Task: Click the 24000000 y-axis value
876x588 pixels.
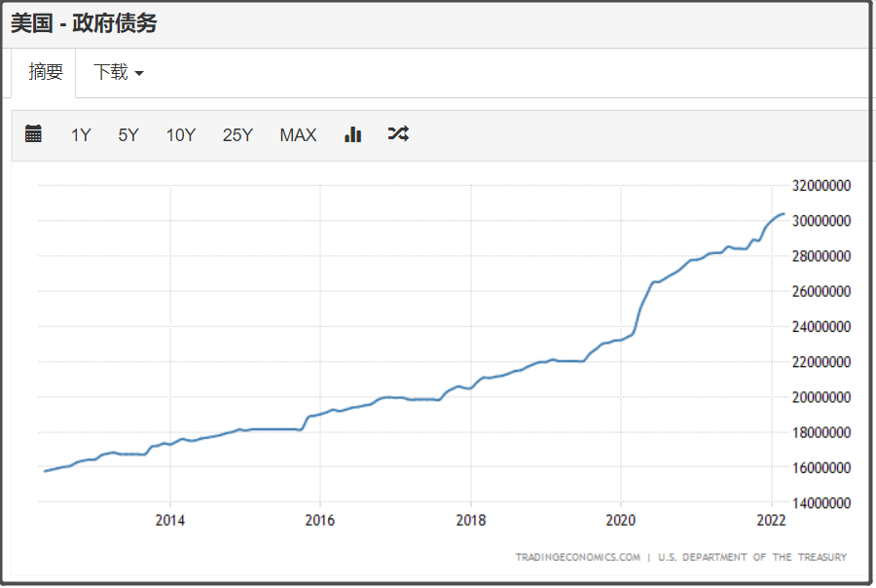Action: pyautogui.click(x=821, y=326)
